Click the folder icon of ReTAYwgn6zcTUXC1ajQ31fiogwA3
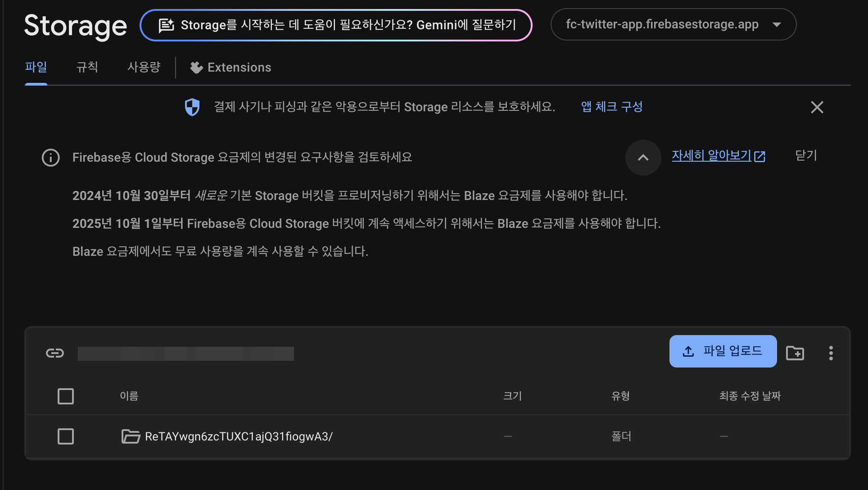The height and width of the screenshot is (490, 868). [x=131, y=436]
